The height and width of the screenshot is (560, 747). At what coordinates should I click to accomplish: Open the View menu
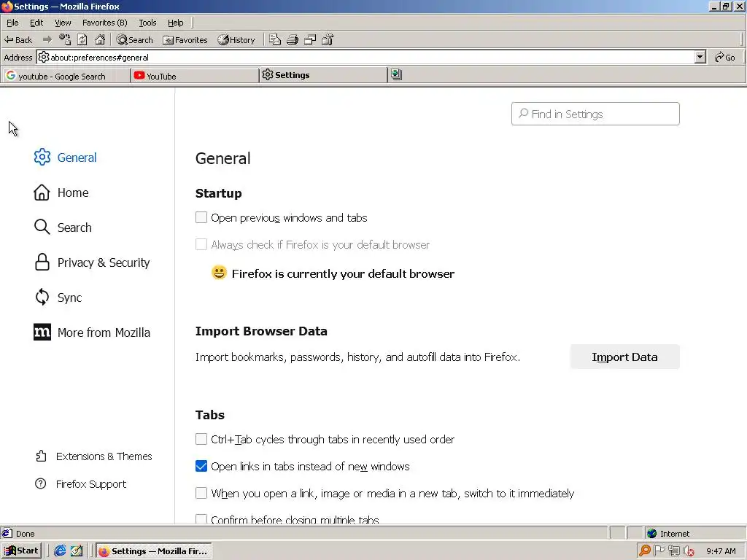(x=63, y=23)
